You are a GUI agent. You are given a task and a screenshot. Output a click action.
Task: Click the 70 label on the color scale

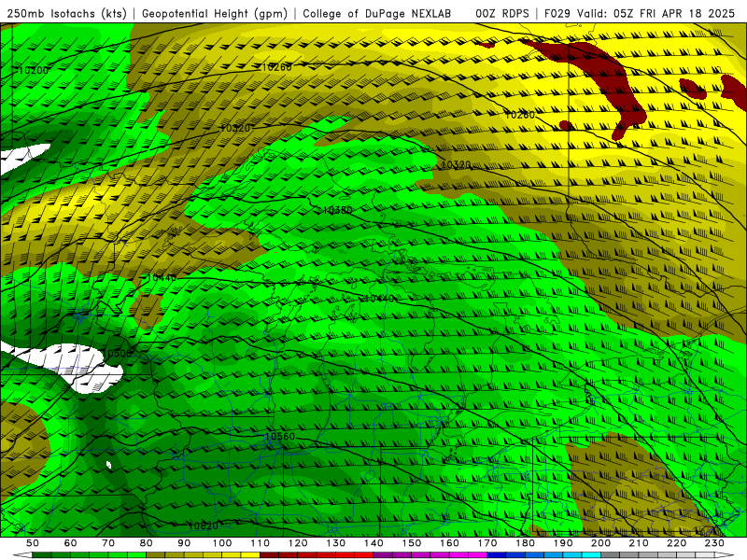(x=108, y=543)
